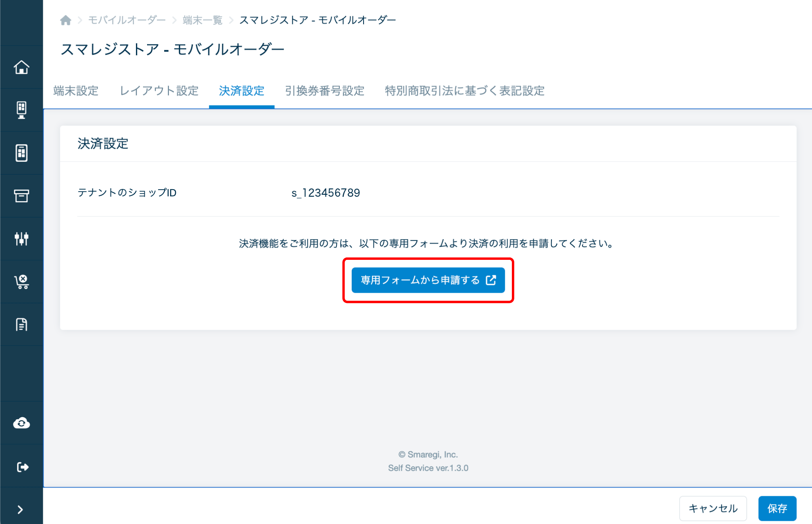Go to 端末一覧 in the breadcrumb

pos(202,20)
